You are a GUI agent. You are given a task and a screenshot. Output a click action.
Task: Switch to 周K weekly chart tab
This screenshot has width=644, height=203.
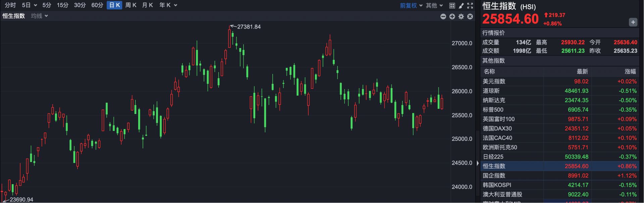tap(131, 5)
